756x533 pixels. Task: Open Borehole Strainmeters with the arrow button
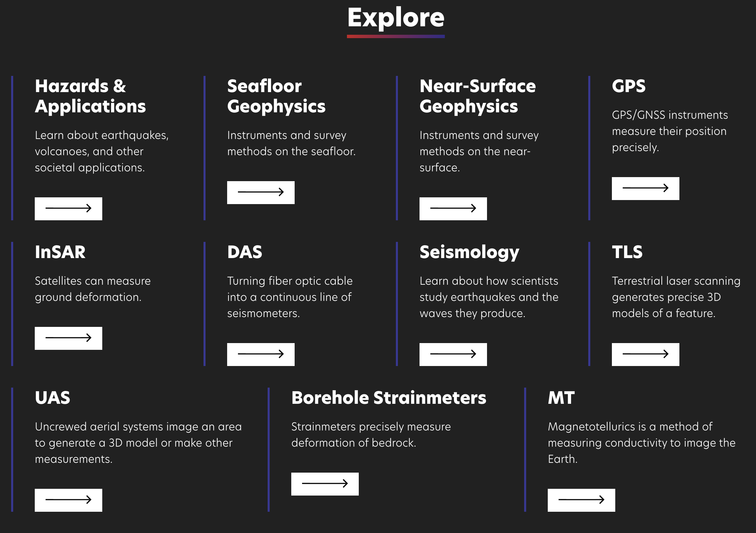coord(325,484)
